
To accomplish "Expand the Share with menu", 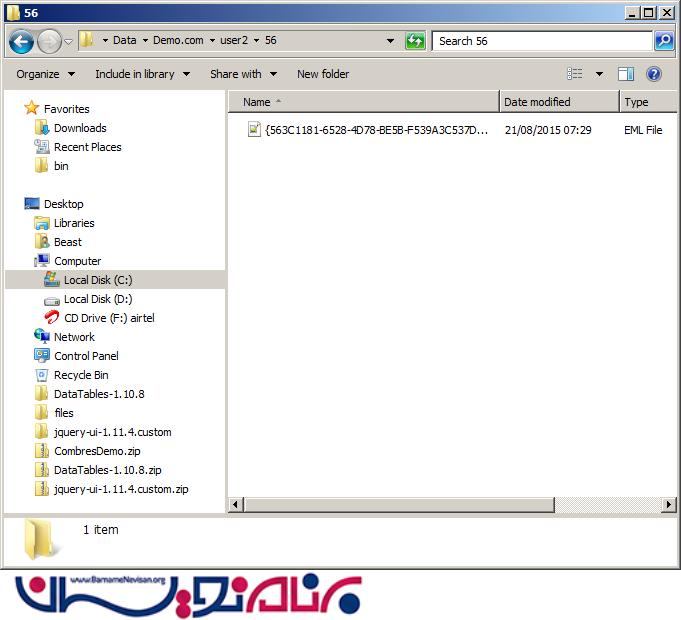I will coord(242,74).
